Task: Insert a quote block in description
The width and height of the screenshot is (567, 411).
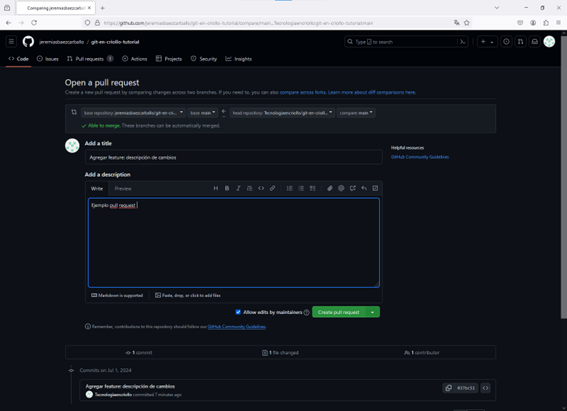Action: pyautogui.click(x=250, y=188)
